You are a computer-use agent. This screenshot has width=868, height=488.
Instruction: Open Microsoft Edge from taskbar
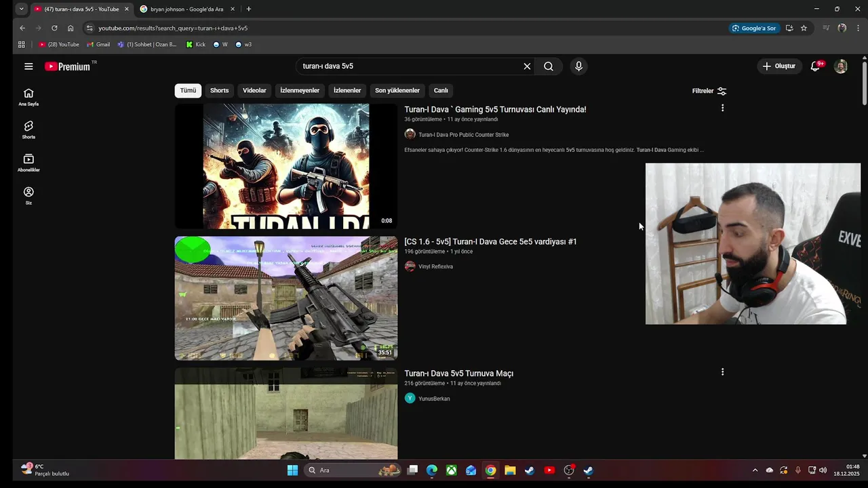(x=432, y=470)
